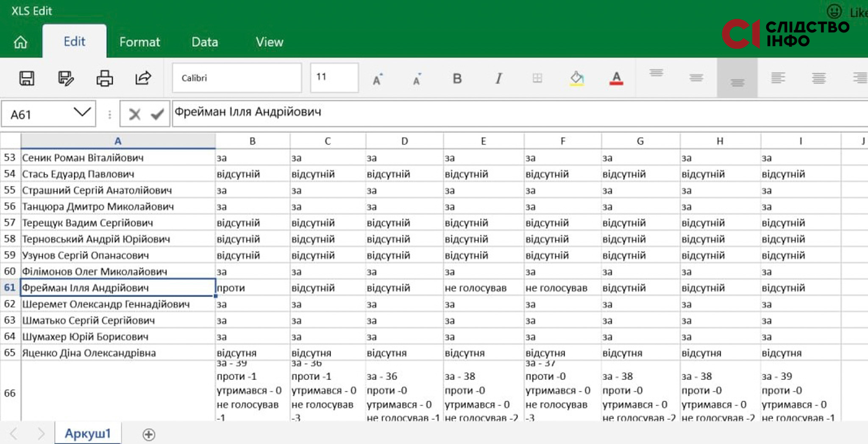Select cell Яценко Діна Олександрівна
This screenshot has height=444, width=868.
pos(118,353)
